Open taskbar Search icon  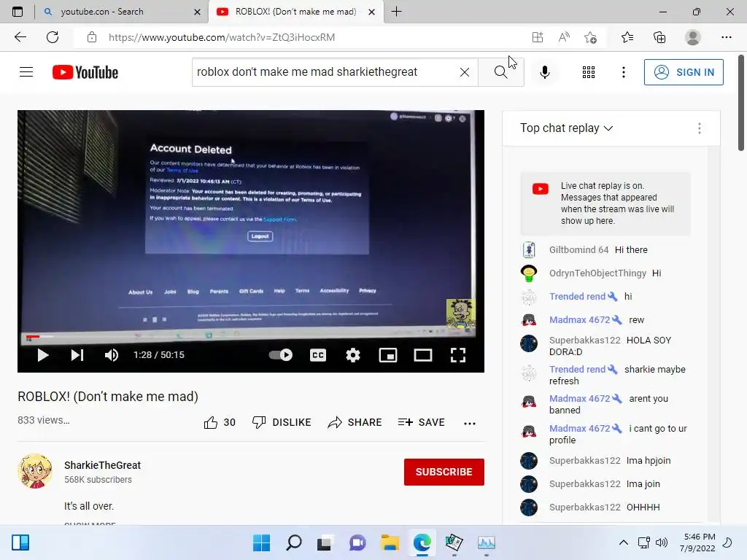[x=293, y=542]
